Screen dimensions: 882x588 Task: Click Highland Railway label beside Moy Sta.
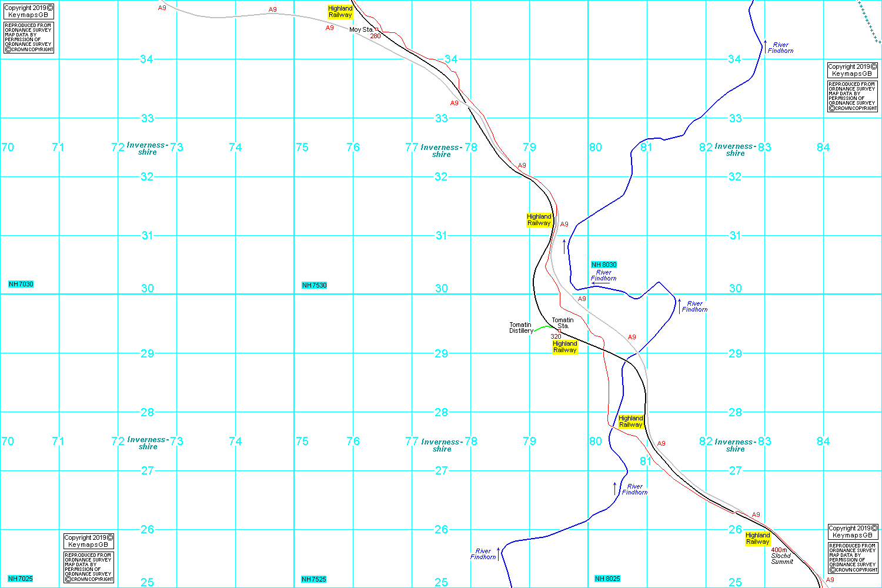[x=340, y=12]
